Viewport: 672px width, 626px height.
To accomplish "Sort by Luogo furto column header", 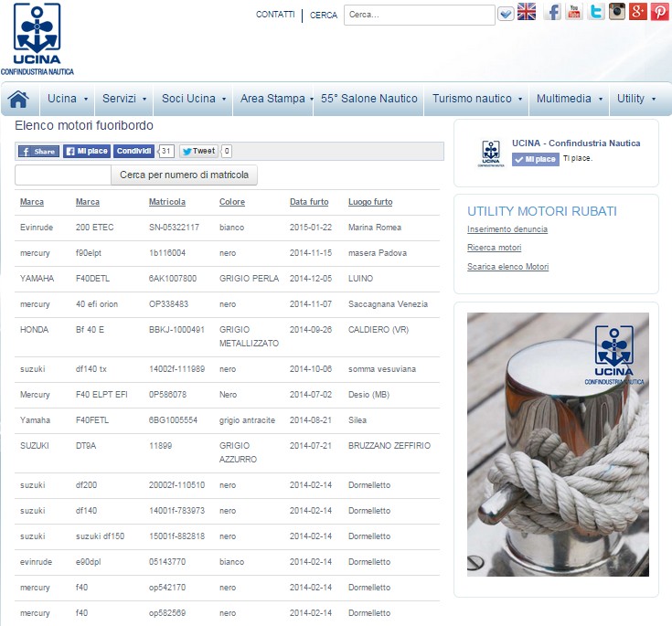I will 370,202.
